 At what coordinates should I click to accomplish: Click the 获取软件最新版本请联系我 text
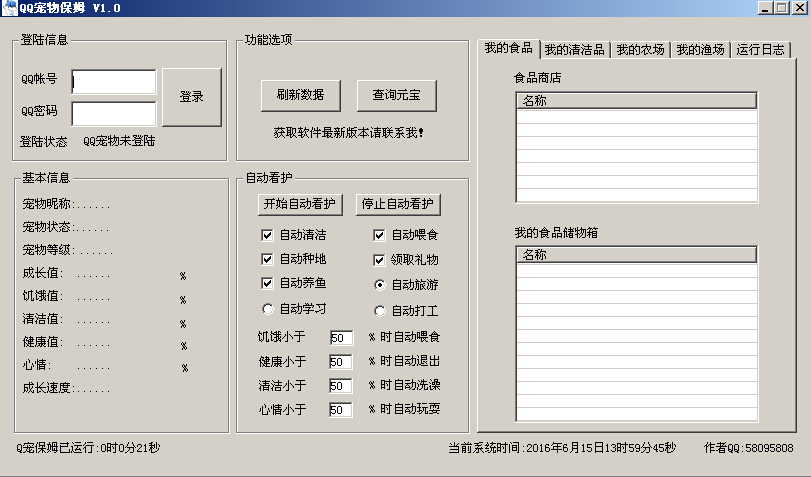pyautogui.click(x=349, y=133)
